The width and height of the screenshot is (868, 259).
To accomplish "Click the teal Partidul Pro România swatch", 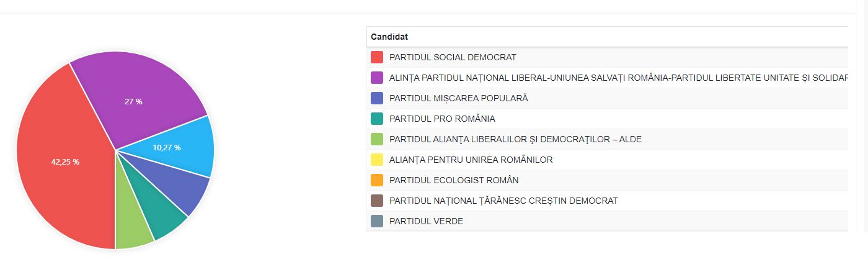I will click(x=377, y=119).
